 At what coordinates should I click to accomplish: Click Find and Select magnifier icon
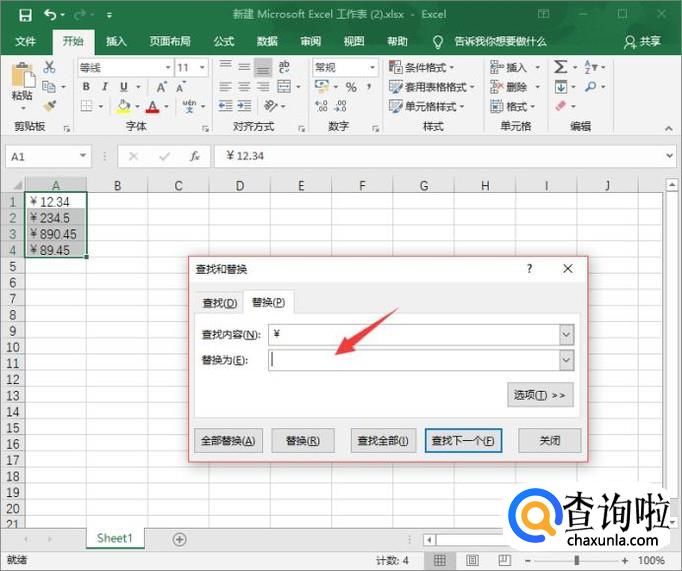coord(590,87)
